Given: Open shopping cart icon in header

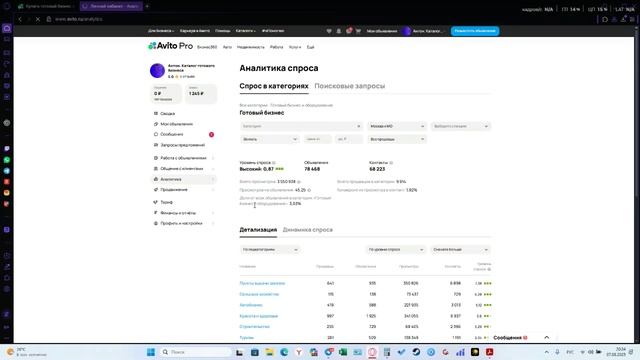Looking at the screenshot, I should point(358,31).
